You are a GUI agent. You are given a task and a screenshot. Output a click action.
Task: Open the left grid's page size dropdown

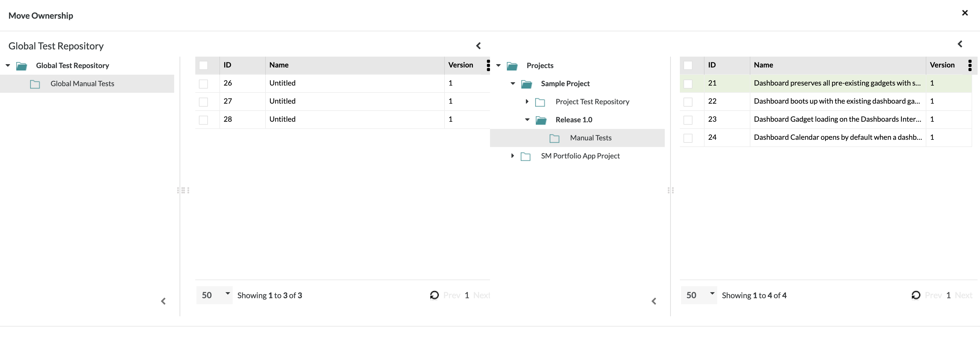tap(214, 295)
